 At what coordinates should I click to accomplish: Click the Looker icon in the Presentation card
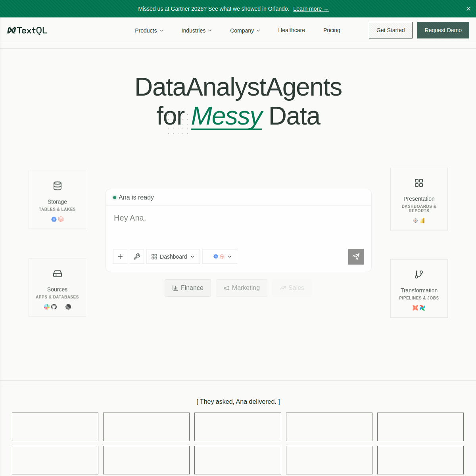pyautogui.click(x=415, y=220)
